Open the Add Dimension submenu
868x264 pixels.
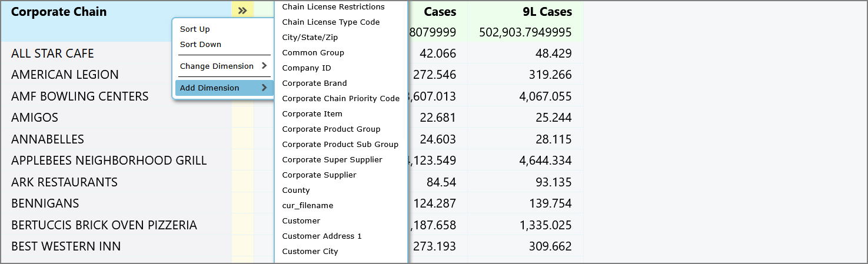224,88
